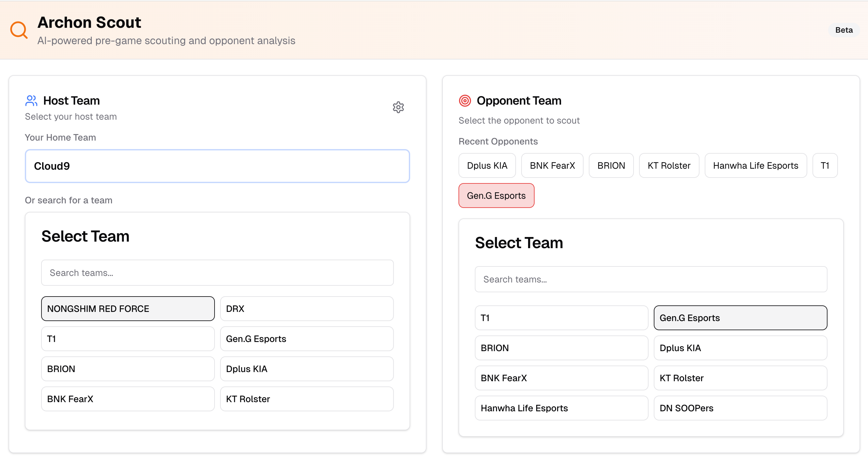The image size is (868, 461).
Task: Select Dplus KIA recent opponent chip
Action: (x=487, y=165)
